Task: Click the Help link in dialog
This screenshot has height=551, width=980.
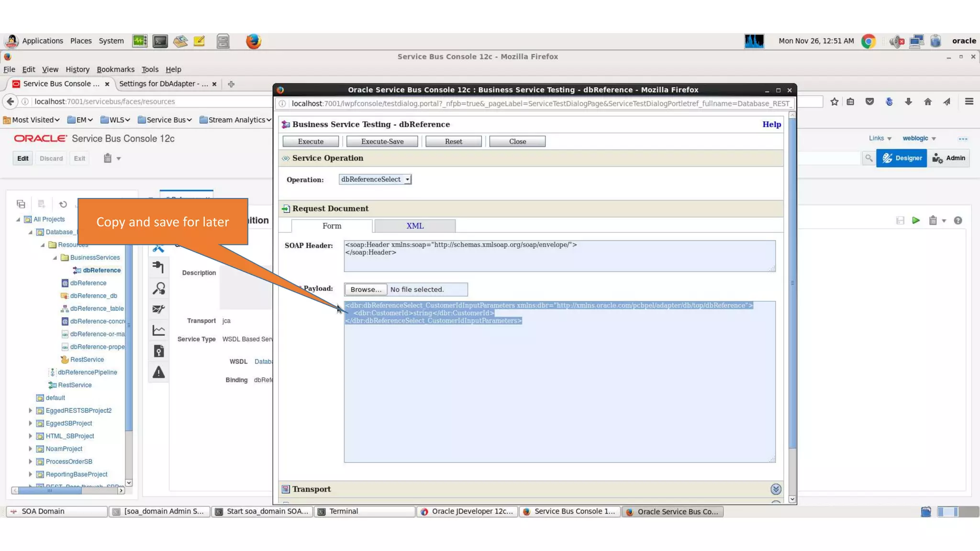Action: (x=771, y=124)
